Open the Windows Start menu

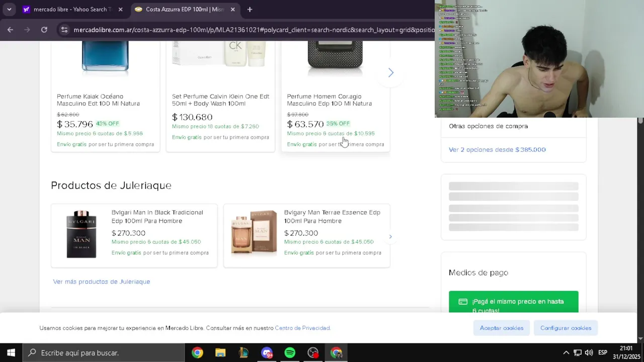point(11,352)
